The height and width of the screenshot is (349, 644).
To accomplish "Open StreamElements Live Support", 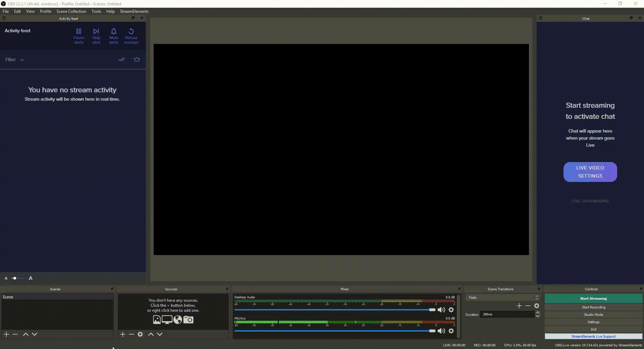I will click(593, 336).
